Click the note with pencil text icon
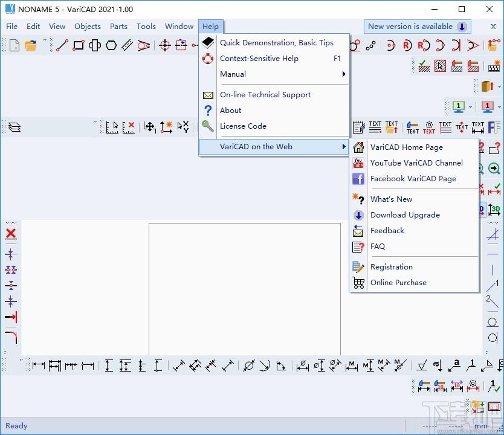504x435 pixels. tap(358, 127)
